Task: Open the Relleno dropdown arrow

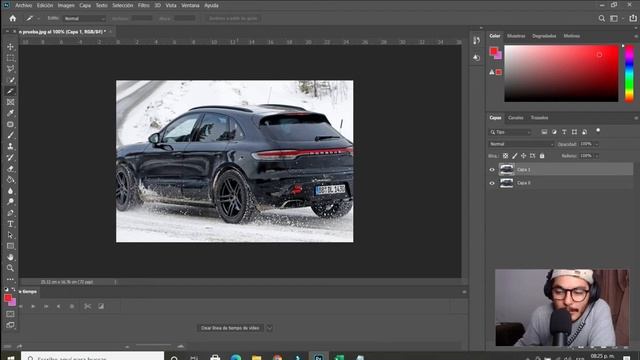Action: pos(596,156)
